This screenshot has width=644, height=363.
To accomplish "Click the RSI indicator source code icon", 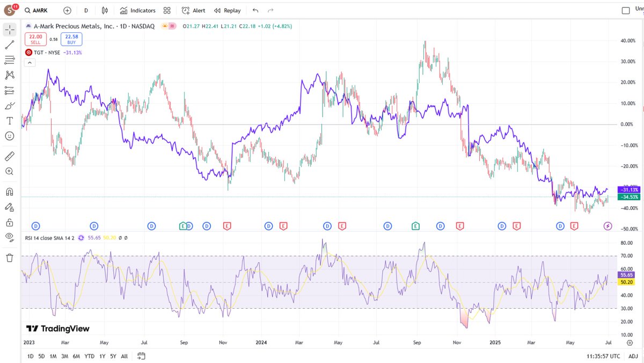I will [x=81, y=237].
